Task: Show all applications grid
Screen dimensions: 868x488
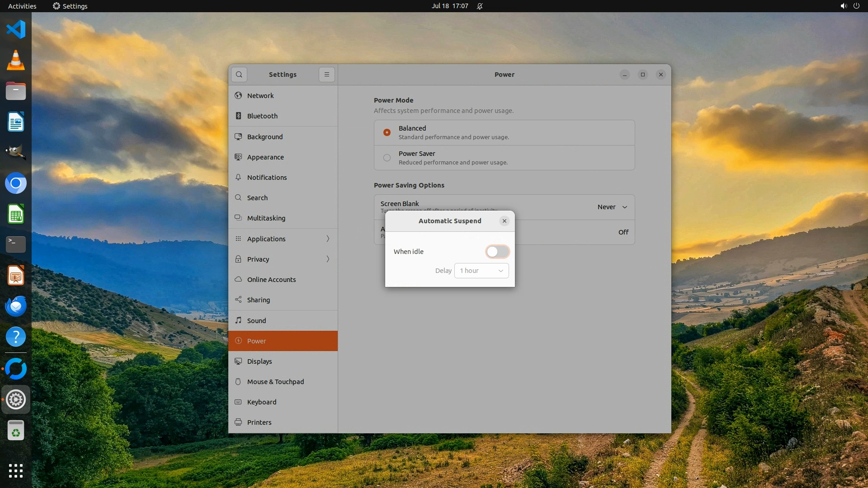Action: [x=16, y=470]
